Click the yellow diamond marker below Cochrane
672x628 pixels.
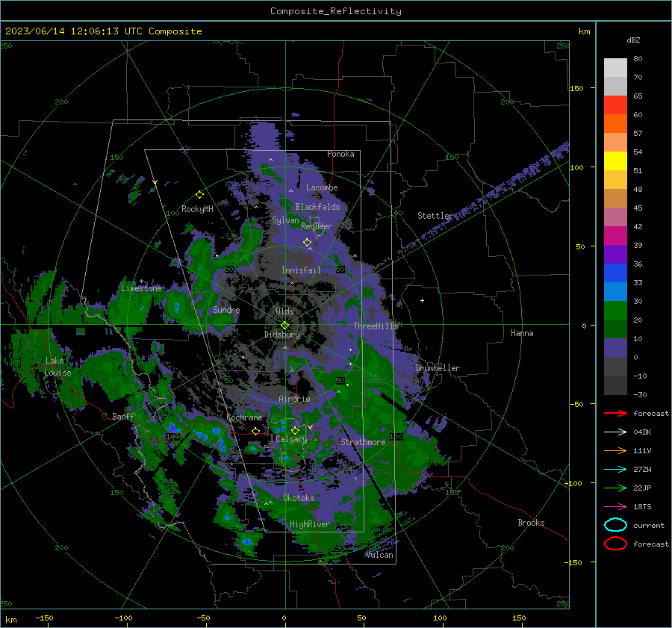pyautogui.click(x=256, y=431)
